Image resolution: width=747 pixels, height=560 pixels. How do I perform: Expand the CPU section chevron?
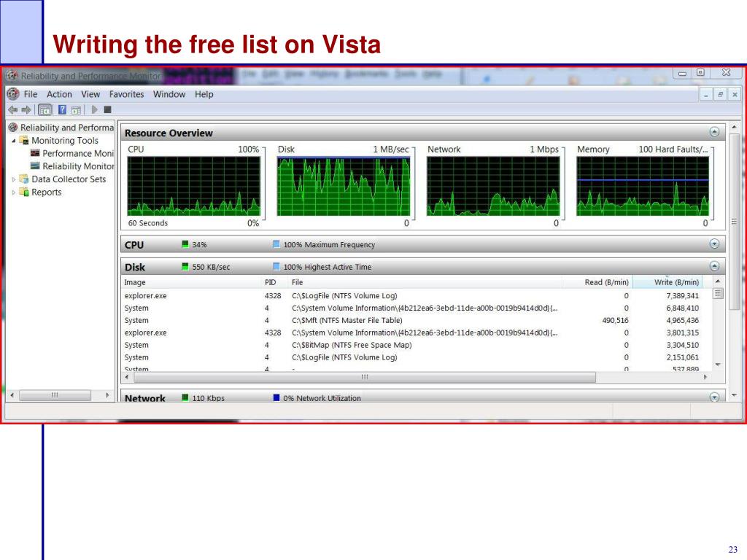pyautogui.click(x=714, y=244)
